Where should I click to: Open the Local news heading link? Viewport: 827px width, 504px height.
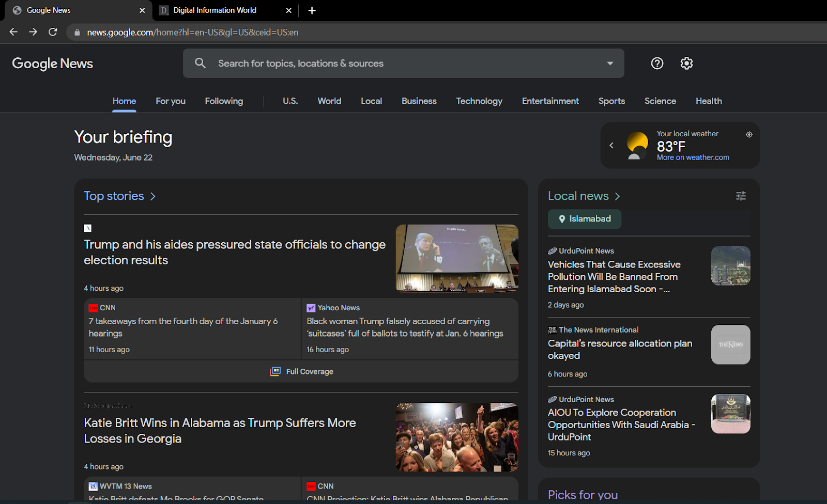coord(578,196)
